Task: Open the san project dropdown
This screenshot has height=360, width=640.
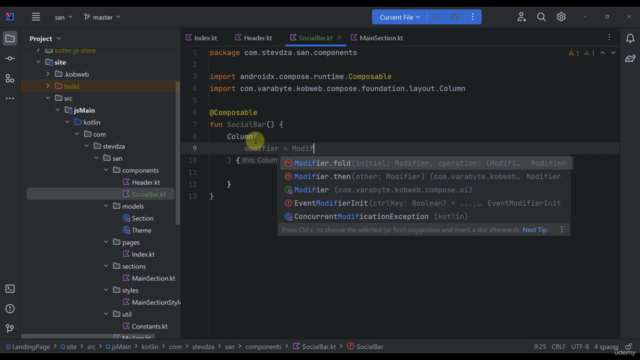Action: coord(63,17)
